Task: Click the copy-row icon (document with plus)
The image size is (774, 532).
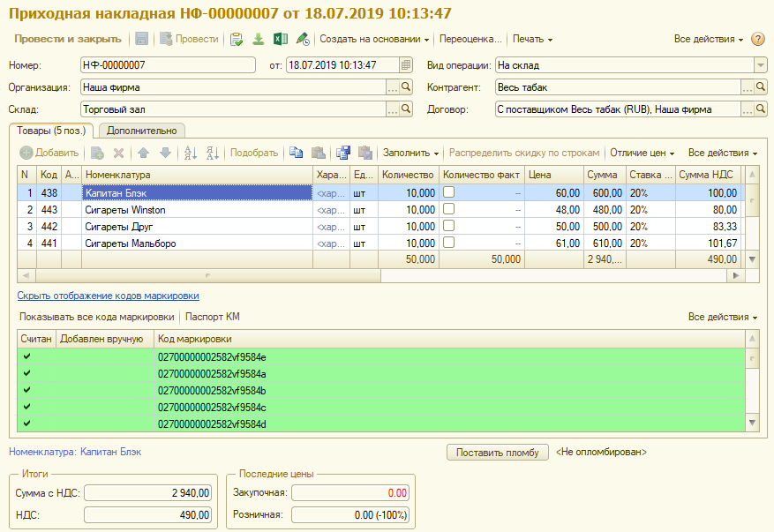Action: point(97,153)
